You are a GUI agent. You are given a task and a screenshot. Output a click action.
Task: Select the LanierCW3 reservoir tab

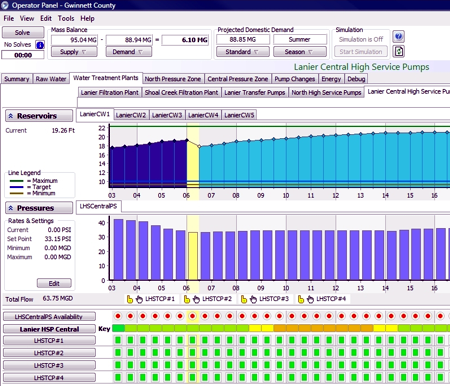[x=167, y=115]
